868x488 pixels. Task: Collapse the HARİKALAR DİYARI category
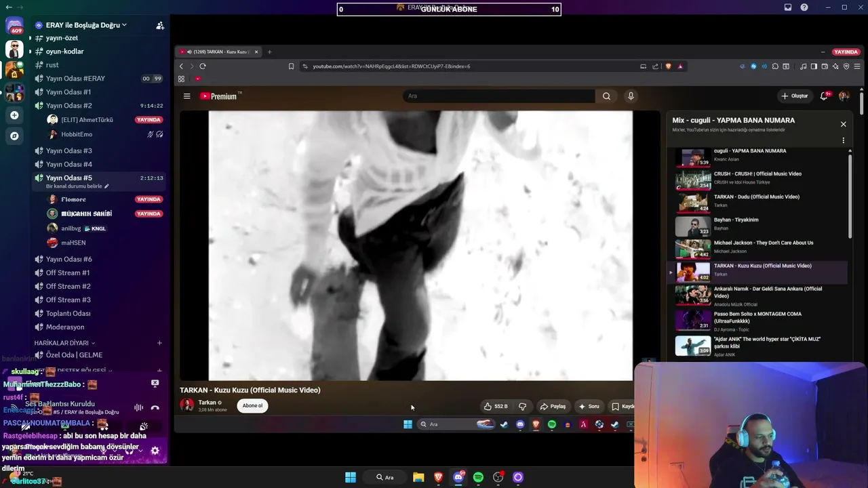64,343
